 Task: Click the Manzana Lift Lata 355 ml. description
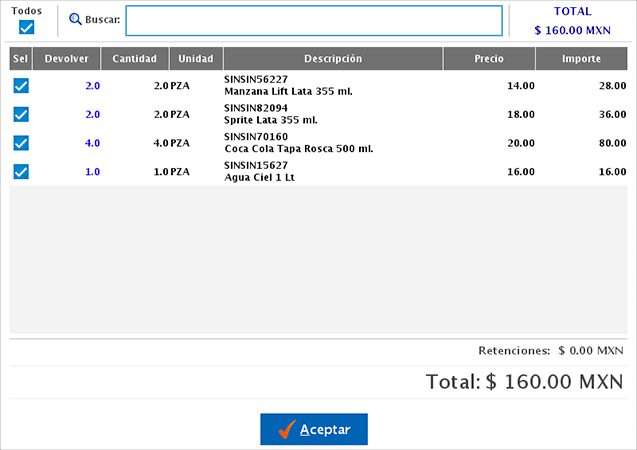[x=288, y=91]
